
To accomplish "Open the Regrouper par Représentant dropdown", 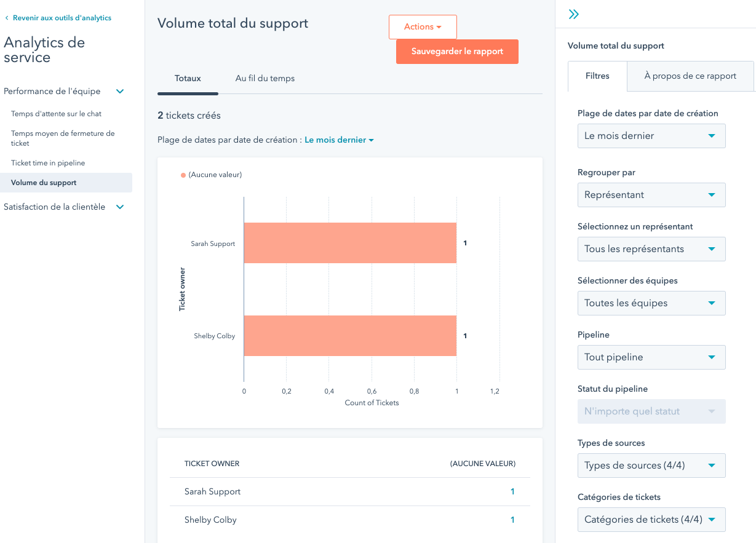I will [x=651, y=195].
